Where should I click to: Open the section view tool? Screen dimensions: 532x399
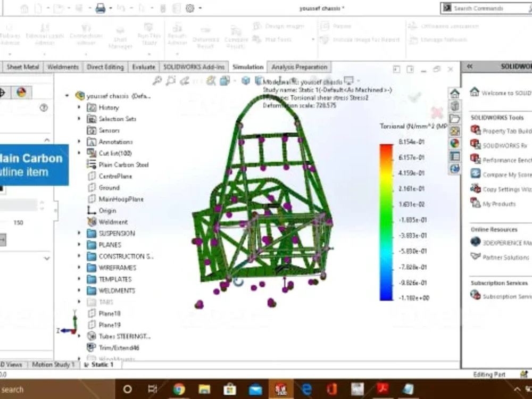click(x=225, y=81)
